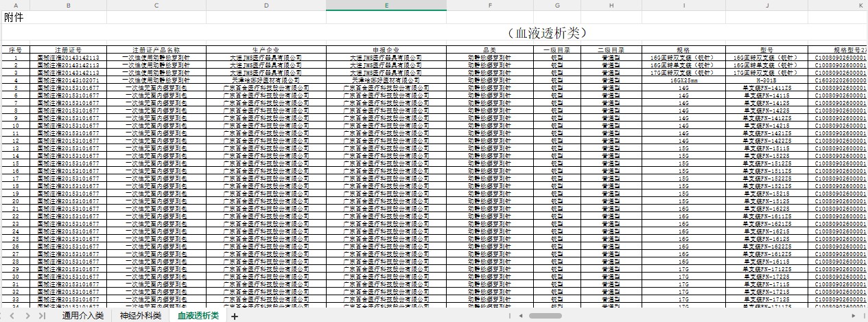
Task: Jump to last sheet navigation arrow
Action: click(x=42, y=316)
